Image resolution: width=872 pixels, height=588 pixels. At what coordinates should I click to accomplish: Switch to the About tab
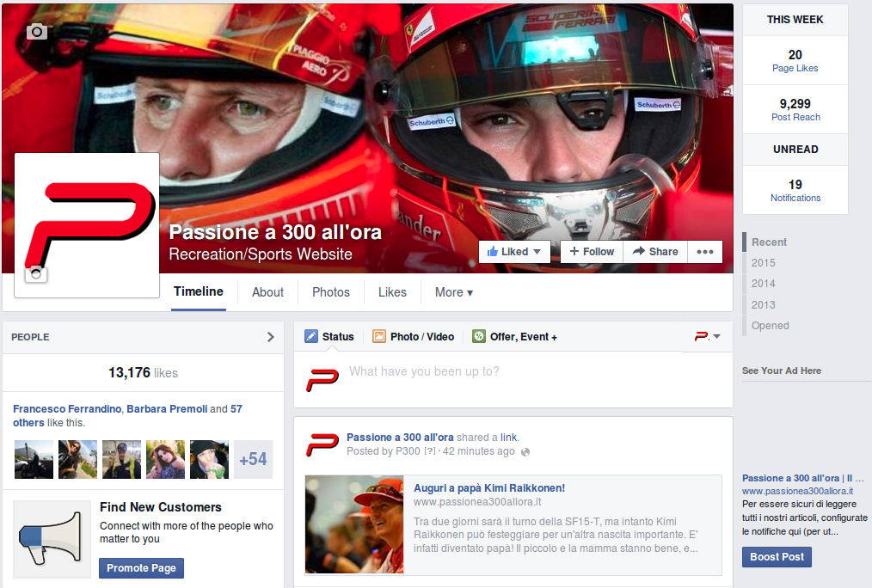267,292
